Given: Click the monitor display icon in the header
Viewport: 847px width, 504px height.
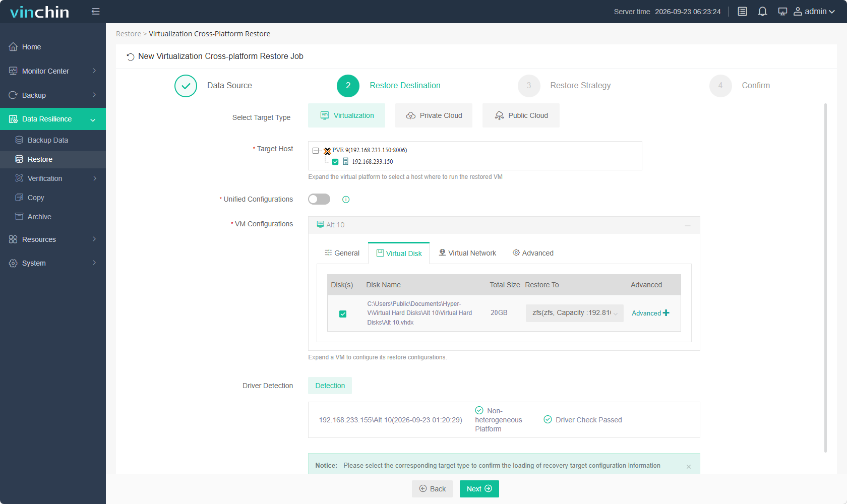Looking at the screenshot, I should (x=782, y=12).
